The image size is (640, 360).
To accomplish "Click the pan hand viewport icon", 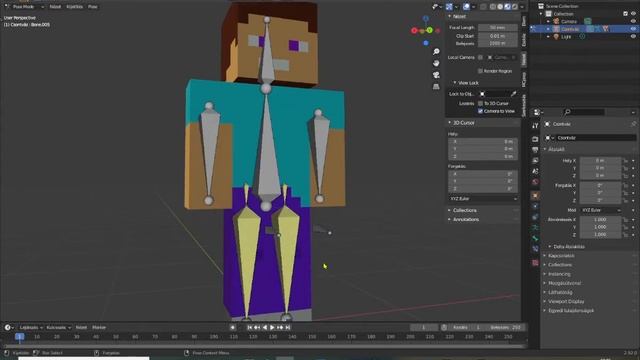I will (436, 63).
